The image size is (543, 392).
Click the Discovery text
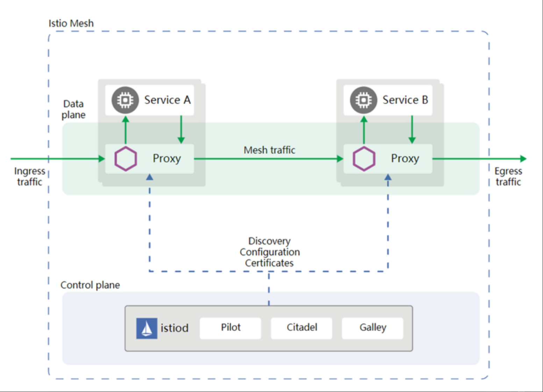tap(270, 241)
